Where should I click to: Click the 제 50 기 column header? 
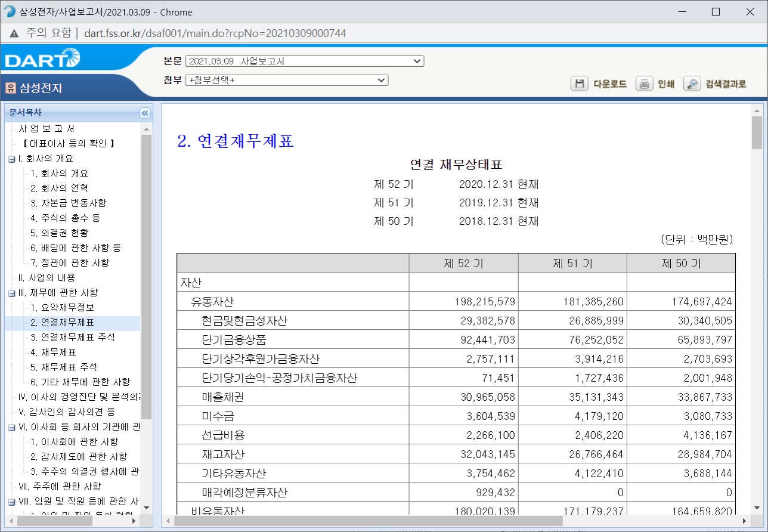pyautogui.click(x=681, y=264)
